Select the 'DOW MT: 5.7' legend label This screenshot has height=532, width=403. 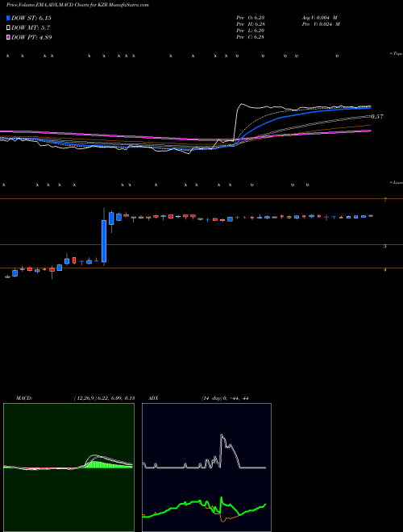31,27
